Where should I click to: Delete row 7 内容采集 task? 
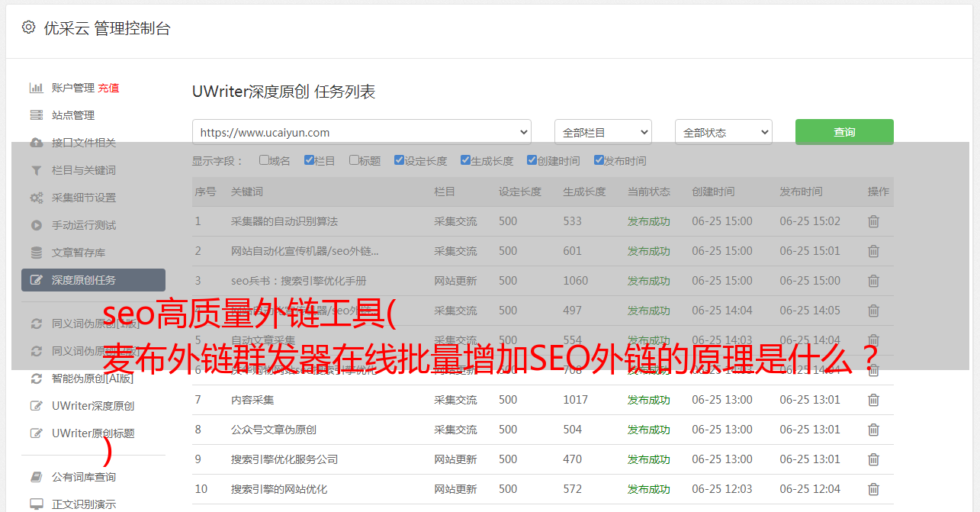[874, 400]
